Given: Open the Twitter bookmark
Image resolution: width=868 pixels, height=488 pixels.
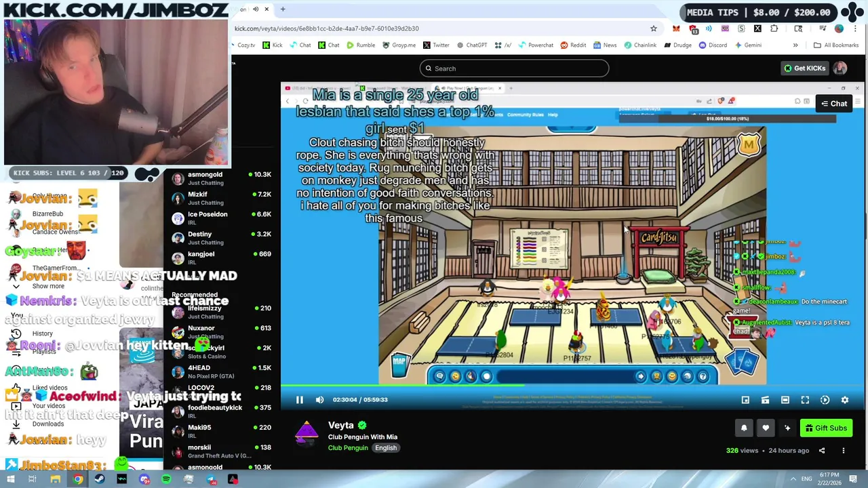Looking at the screenshot, I should [435, 45].
